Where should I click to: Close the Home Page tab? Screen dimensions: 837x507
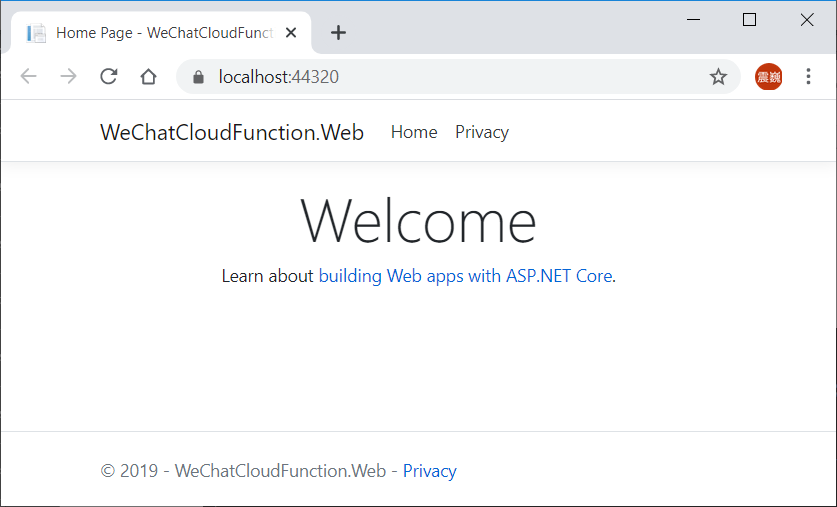pos(291,33)
